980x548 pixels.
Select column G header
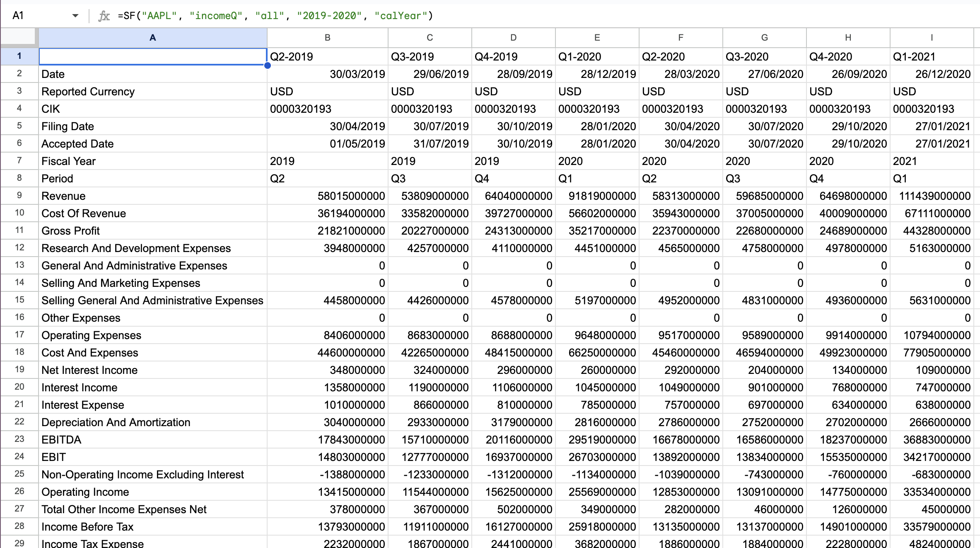click(764, 38)
